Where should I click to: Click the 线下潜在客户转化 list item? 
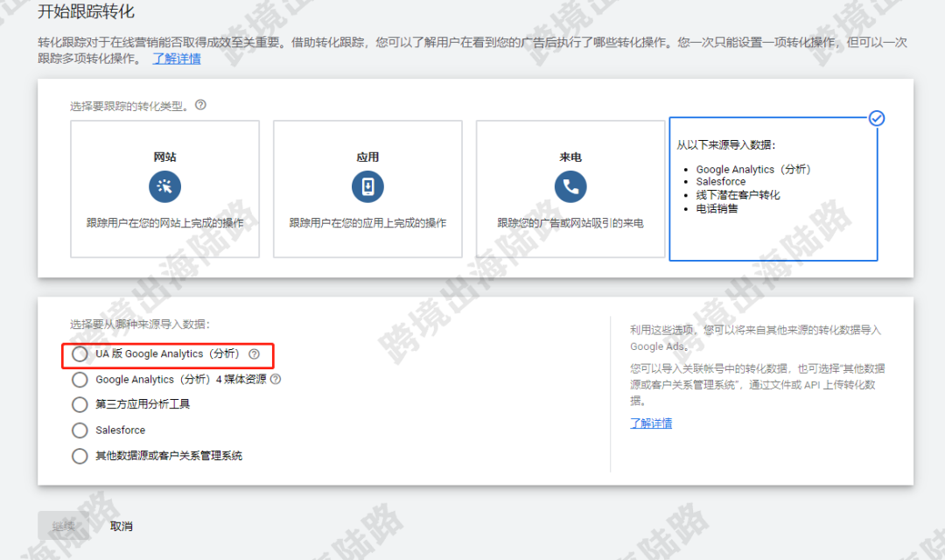click(x=738, y=195)
